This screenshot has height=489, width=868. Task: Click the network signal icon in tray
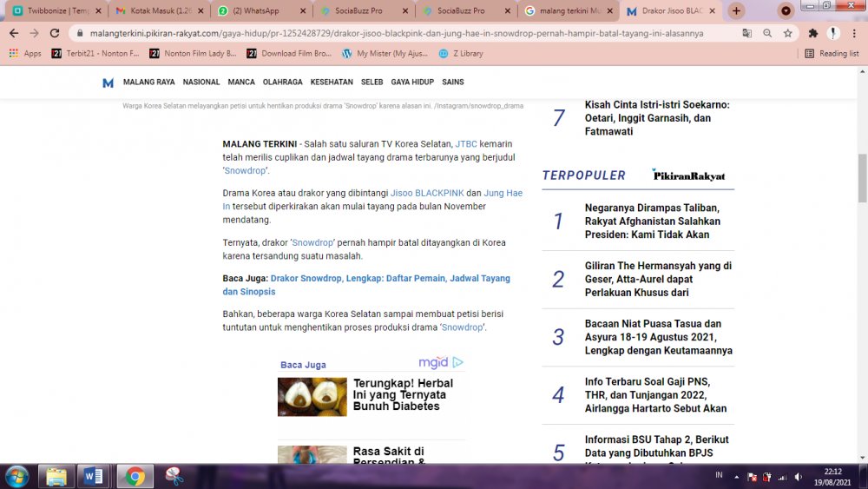(x=782, y=477)
